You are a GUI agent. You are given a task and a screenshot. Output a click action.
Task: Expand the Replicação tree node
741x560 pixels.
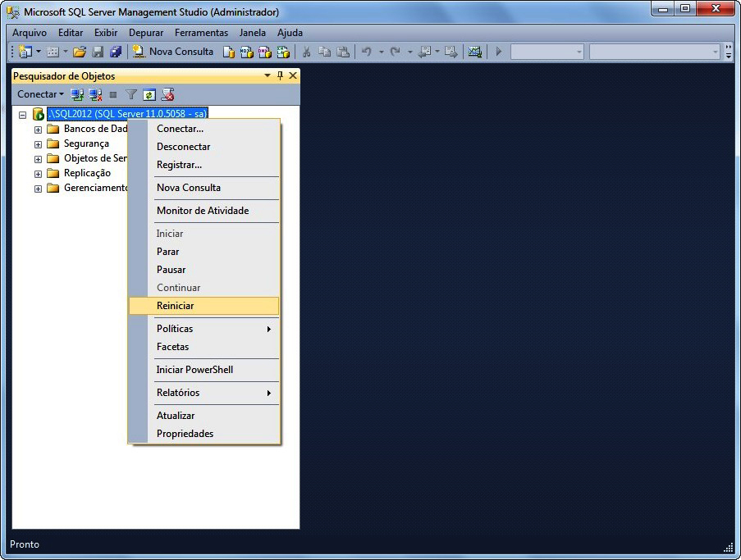[38, 174]
